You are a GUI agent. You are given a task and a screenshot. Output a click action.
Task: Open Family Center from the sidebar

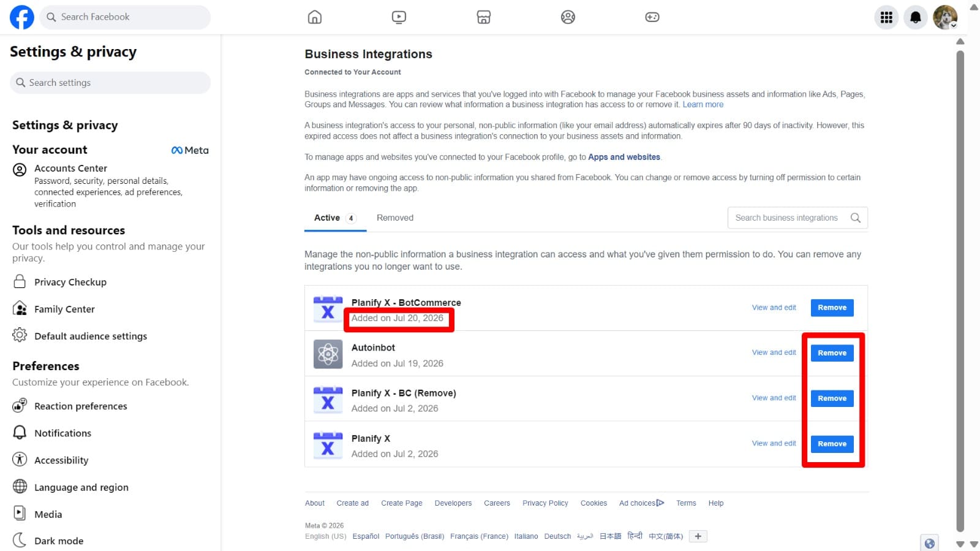point(64,309)
